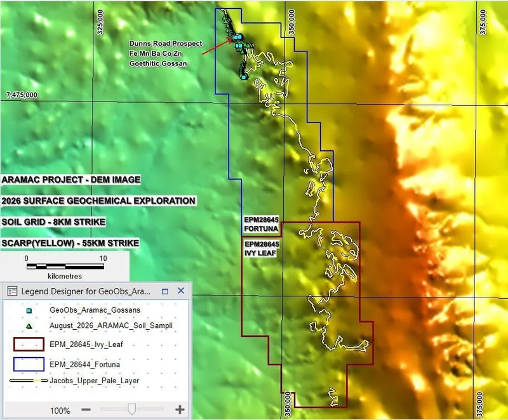
Task: Select the Jacobs_Upper_Pale_Layer legend label
Action: click(94, 381)
